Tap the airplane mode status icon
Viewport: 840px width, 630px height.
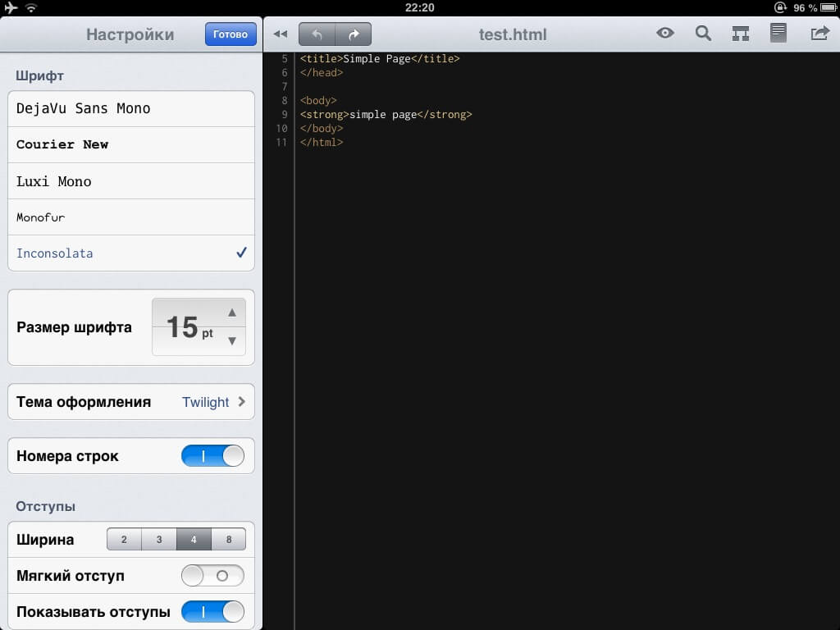11,7
